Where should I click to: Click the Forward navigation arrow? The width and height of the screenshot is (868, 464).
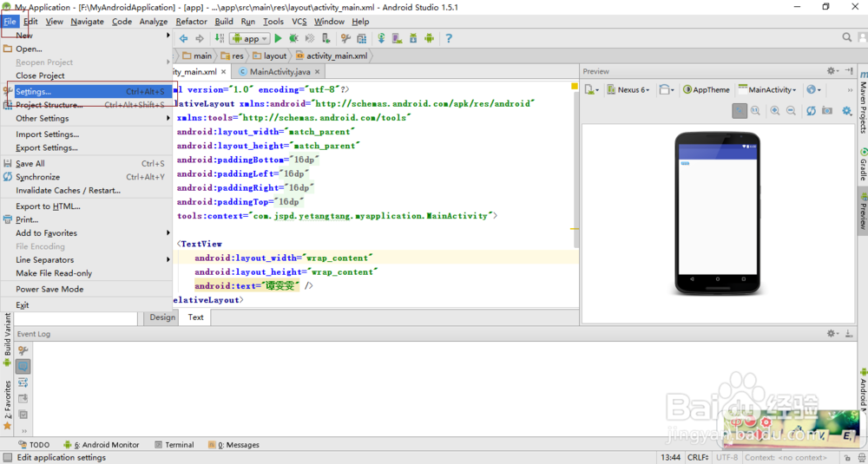(200, 39)
